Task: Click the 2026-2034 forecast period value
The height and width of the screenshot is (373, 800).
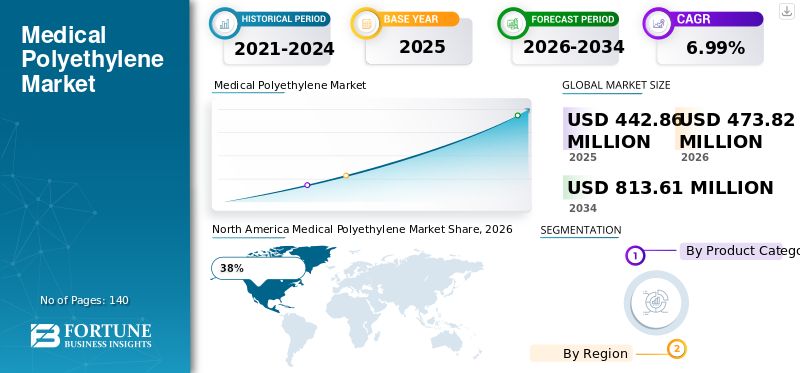Action: pyautogui.click(x=573, y=47)
